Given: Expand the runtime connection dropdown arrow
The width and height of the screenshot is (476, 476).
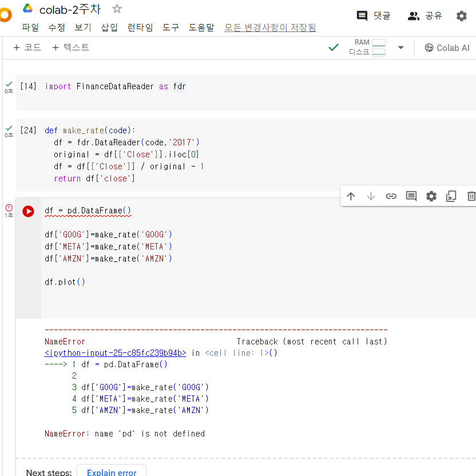Looking at the screenshot, I should coord(400,47).
